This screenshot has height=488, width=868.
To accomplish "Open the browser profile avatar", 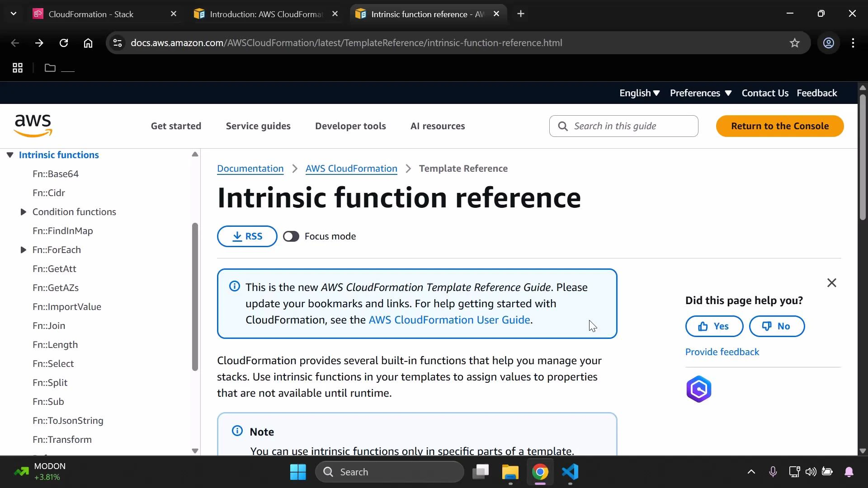I will (x=829, y=43).
